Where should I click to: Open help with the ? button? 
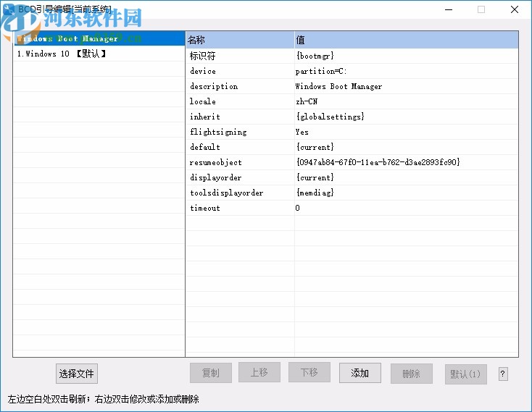pos(503,374)
